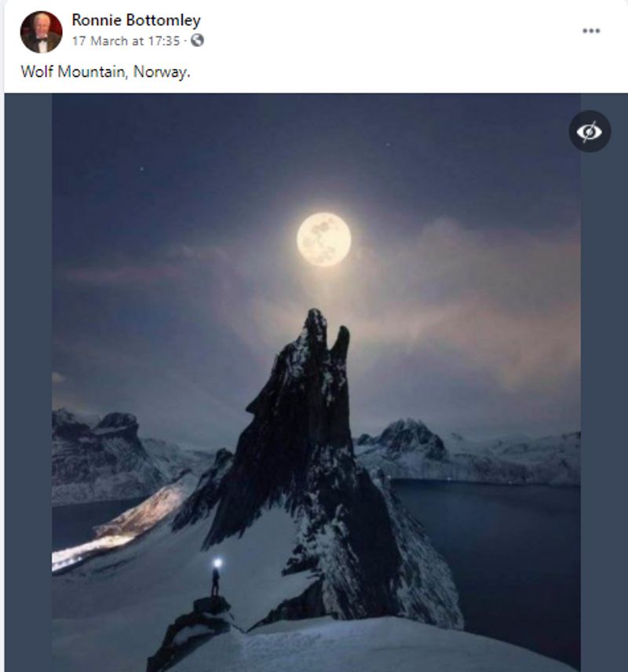Toggle the crossed-eye hide image button
The image size is (628, 672).
(x=590, y=131)
